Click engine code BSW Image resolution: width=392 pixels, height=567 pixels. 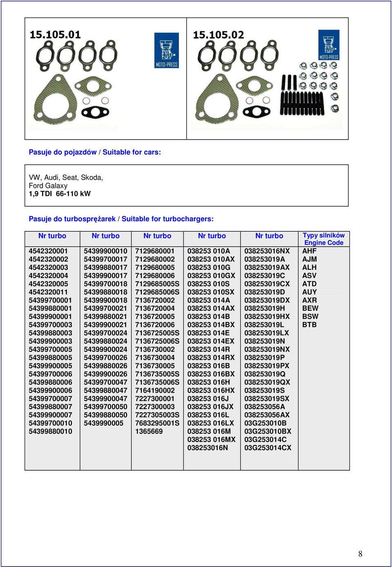click(x=310, y=316)
